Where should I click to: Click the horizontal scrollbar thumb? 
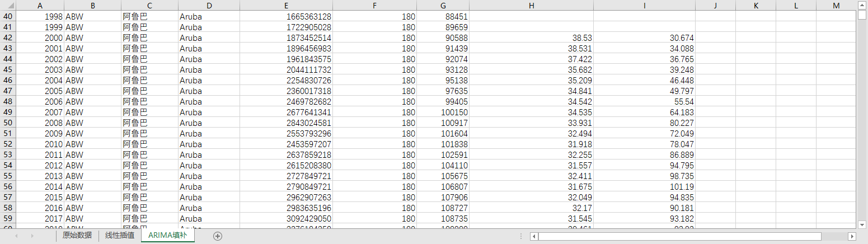[x=679, y=236]
